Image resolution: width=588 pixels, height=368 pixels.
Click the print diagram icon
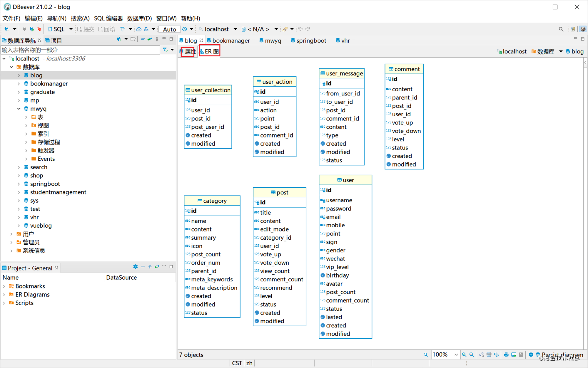pyautogui.click(x=506, y=354)
